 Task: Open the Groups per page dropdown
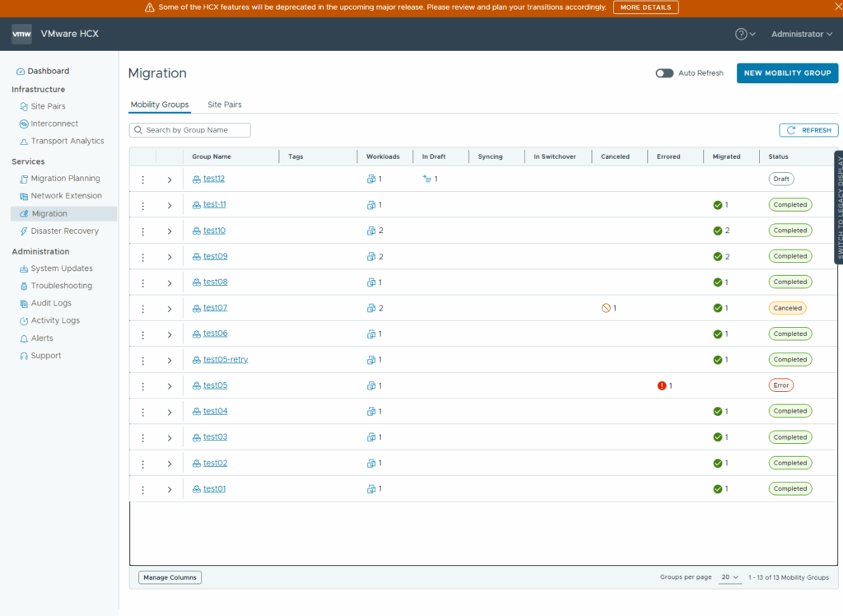730,577
